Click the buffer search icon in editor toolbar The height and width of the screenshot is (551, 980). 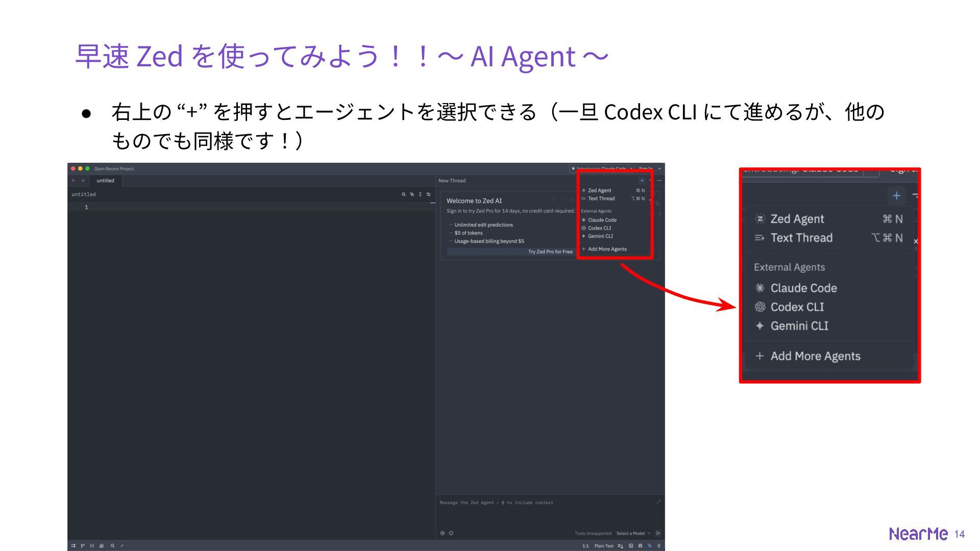pos(403,194)
